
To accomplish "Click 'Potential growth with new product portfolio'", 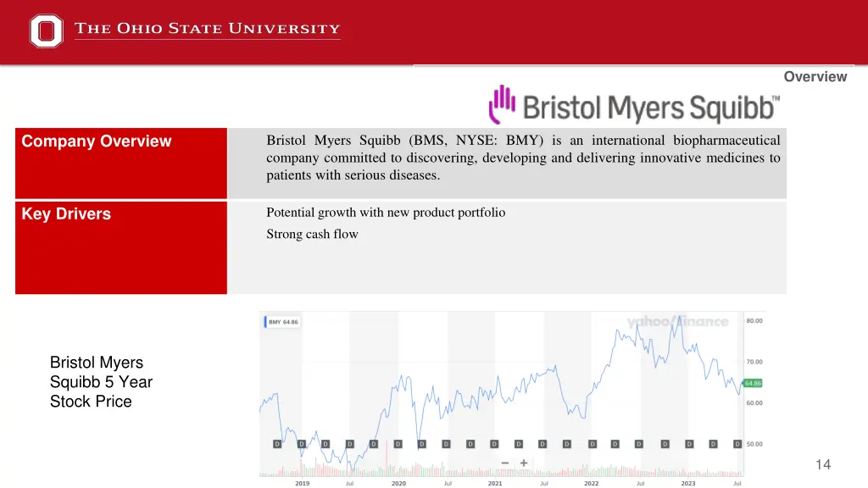I will tap(386, 213).
